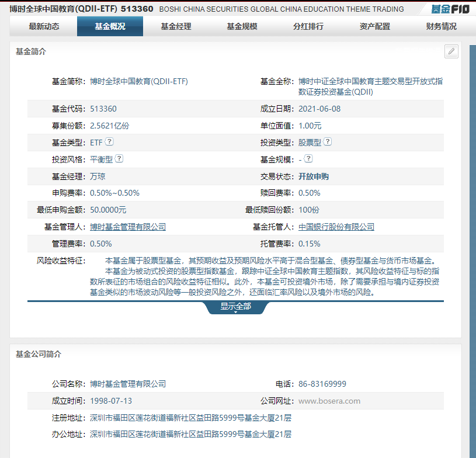Open the 基金经理 tab

(x=176, y=26)
